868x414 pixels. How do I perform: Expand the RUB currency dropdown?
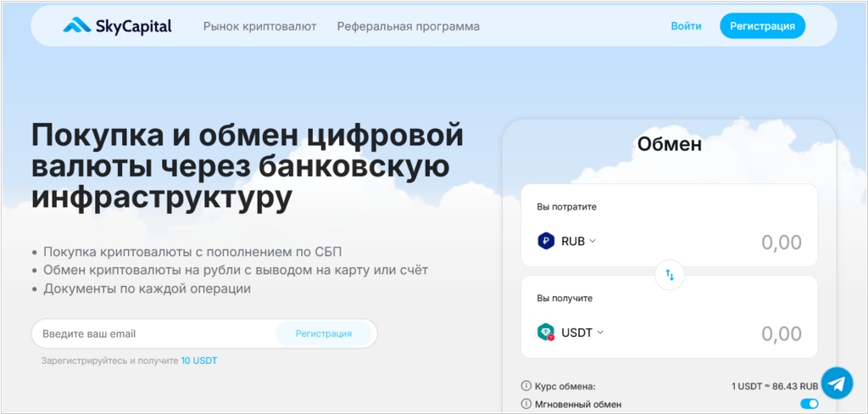[579, 241]
